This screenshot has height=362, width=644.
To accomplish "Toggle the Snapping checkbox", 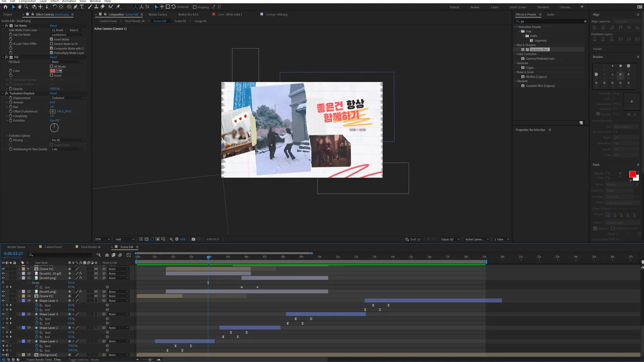I will click(x=195, y=7).
